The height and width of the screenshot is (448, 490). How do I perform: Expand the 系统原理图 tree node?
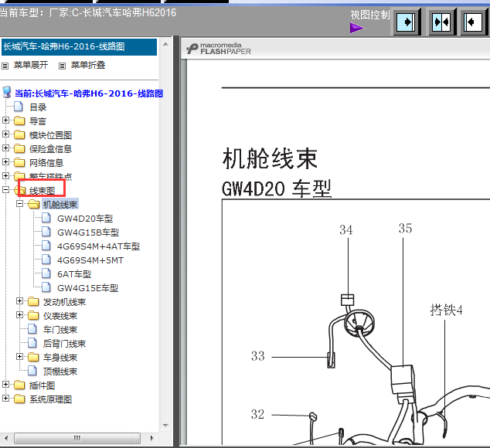(x=5, y=399)
